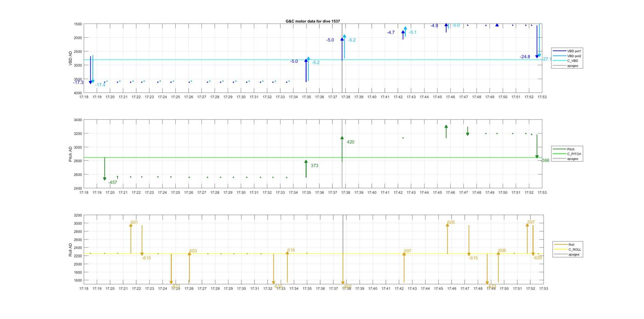Click the "-4.7" VBD value label
The width and height of the screenshot is (644, 319).
(391, 33)
